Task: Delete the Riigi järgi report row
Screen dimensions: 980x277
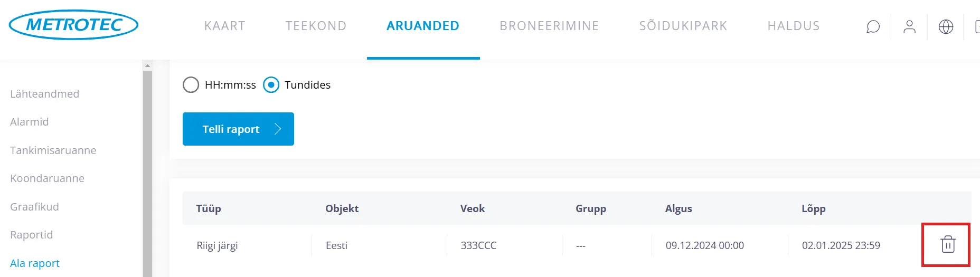Action: [948, 245]
